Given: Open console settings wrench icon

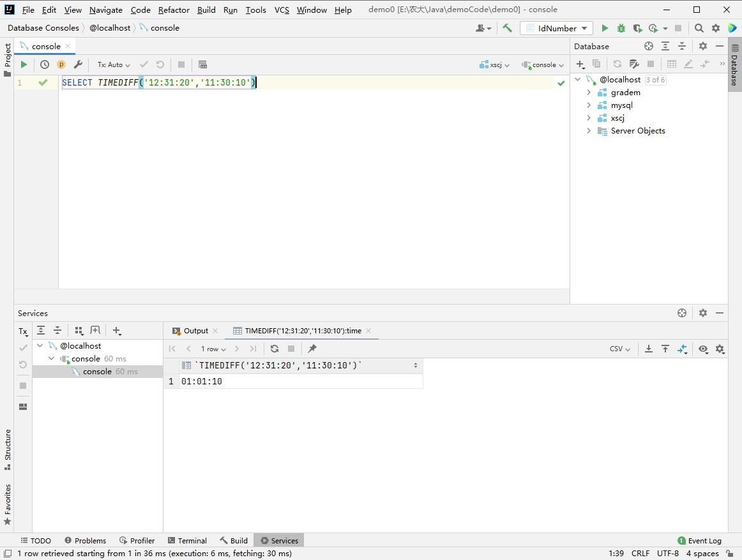Looking at the screenshot, I should click(x=78, y=64).
